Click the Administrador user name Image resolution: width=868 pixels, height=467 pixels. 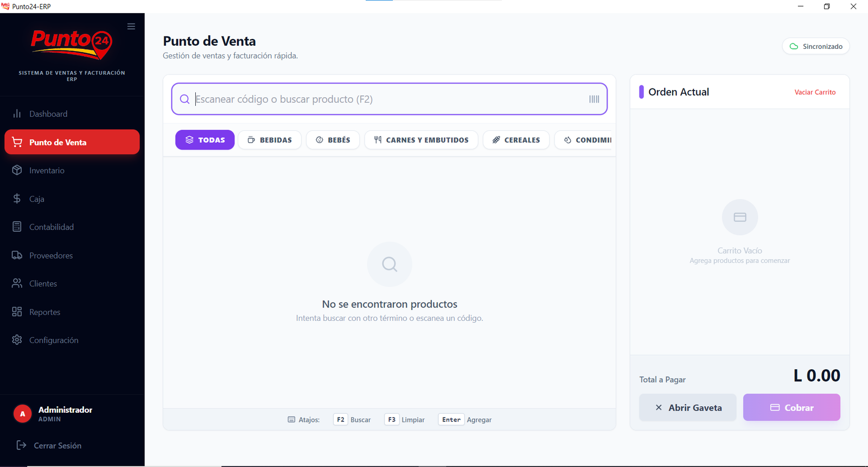click(65, 409)
